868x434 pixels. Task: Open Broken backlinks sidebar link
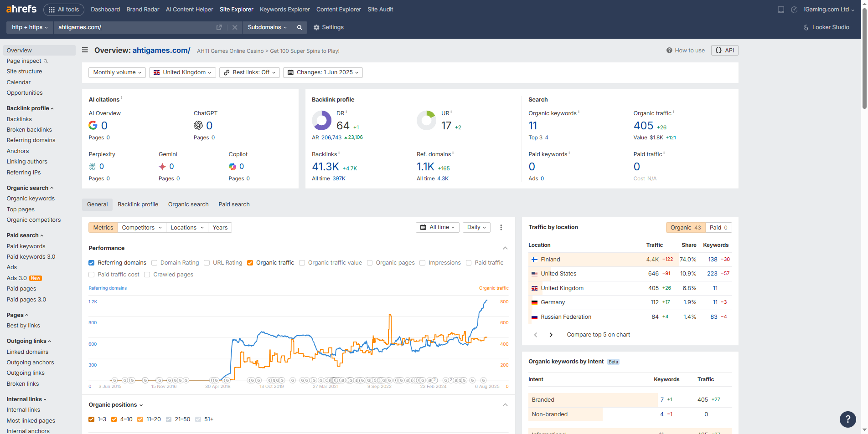[x=29, y=130]
